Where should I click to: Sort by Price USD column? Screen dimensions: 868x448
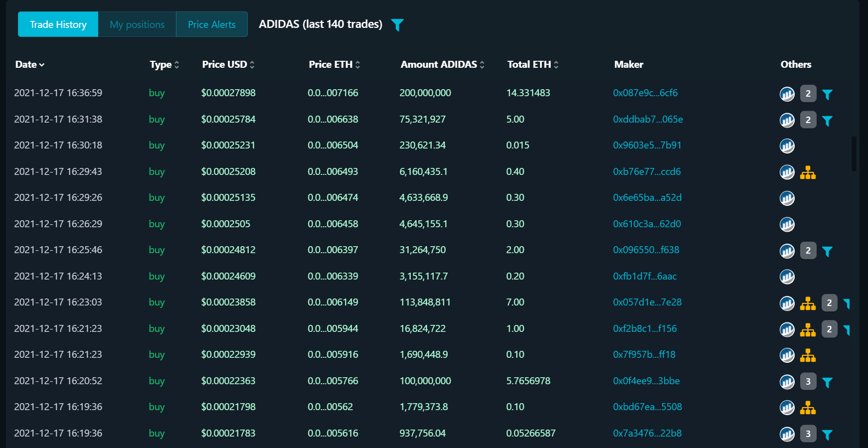228,65
